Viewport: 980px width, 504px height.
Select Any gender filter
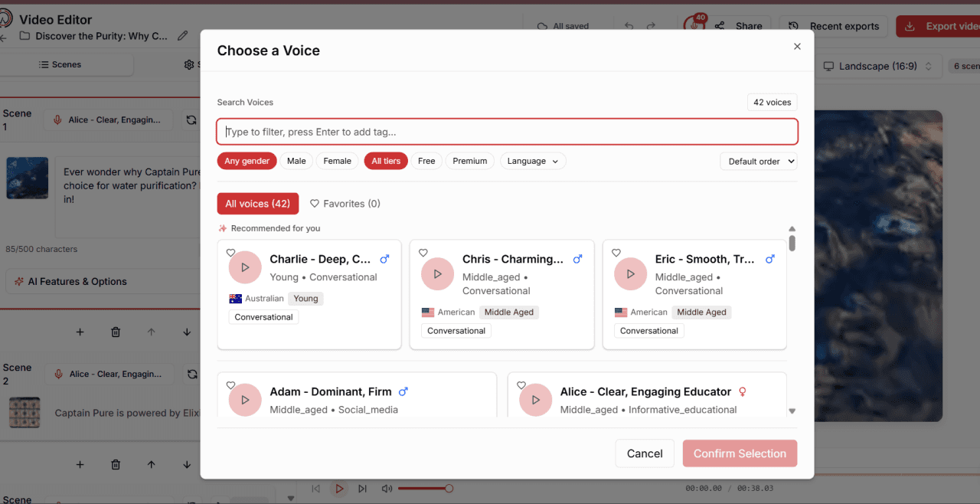[x=247, y=161]
